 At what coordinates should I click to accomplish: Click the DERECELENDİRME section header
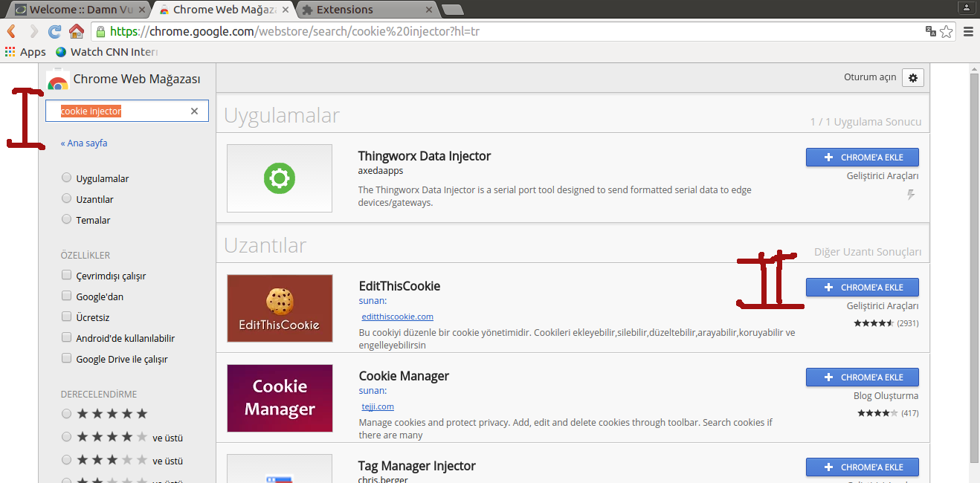(99, 395)
